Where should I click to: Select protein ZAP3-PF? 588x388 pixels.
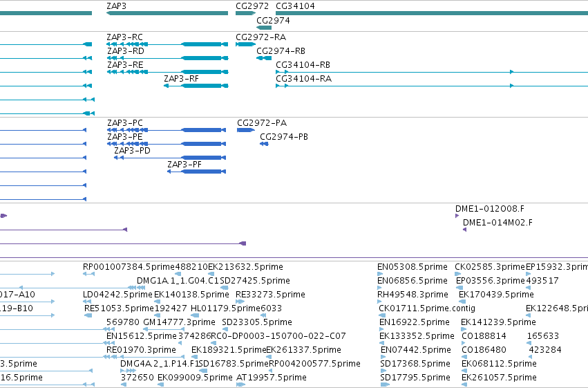coord(184,165)
